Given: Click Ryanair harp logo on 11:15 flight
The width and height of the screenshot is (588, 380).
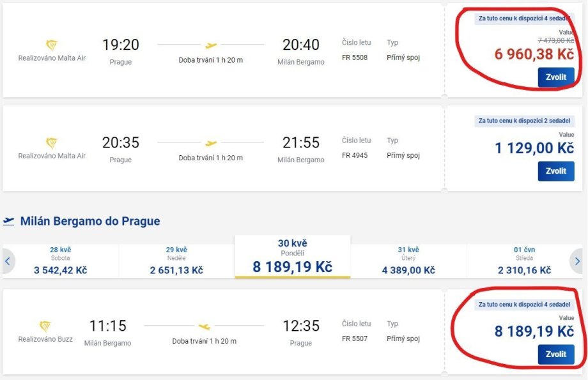Looking at the screenshot, I should [45, 326].
